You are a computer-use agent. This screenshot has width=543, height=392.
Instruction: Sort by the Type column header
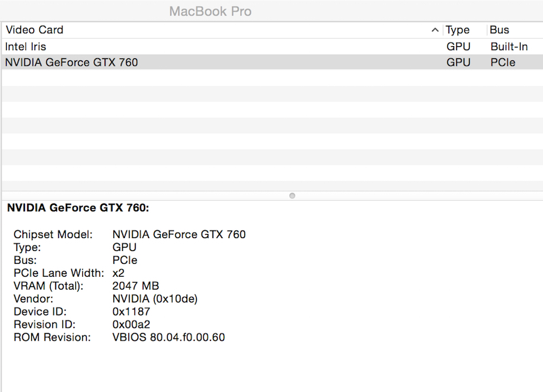465,30
